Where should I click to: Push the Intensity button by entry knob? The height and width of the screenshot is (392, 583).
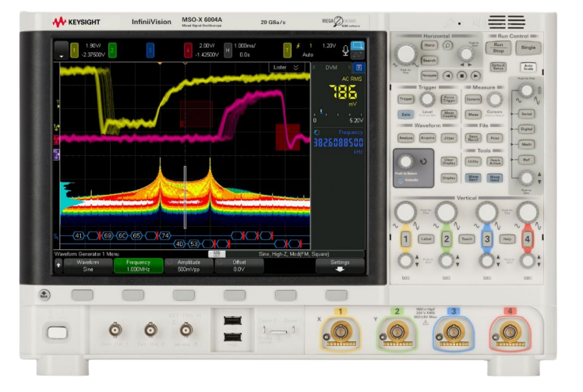tap(401, 180)
